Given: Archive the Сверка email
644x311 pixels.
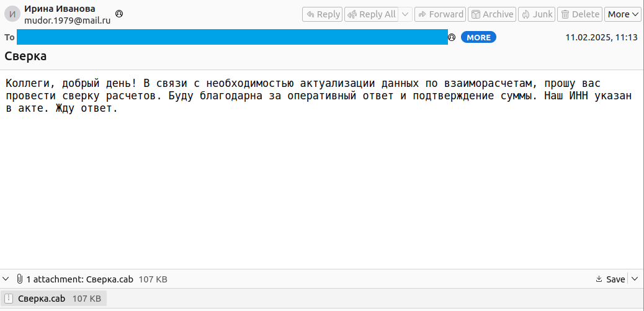Looking at the screenshot, I should tap(491, 14).
